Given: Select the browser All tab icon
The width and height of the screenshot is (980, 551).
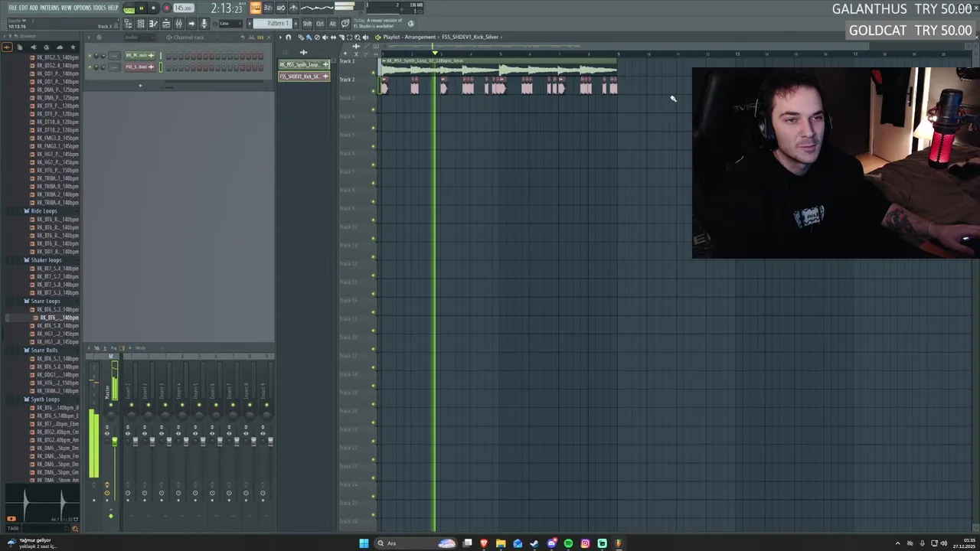Looking at the screenshot, I should [x=8, y=47].
